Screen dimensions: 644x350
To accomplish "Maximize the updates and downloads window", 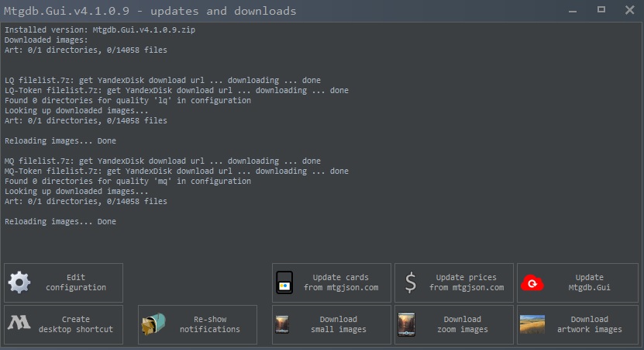I will click(x=601, y=10).
